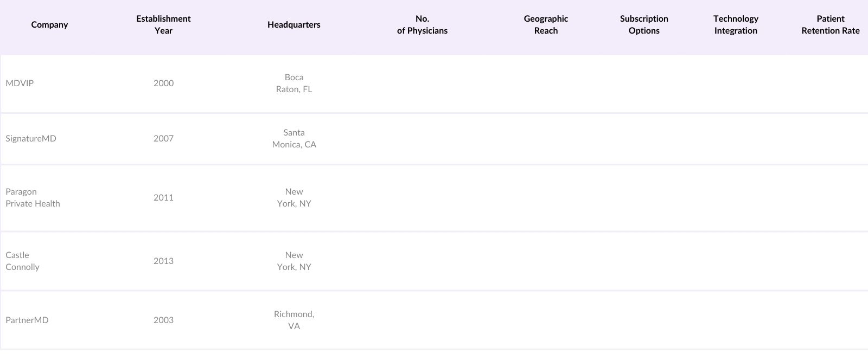Click the Headquarters column header
868x354 pixels.
(293, 25)
